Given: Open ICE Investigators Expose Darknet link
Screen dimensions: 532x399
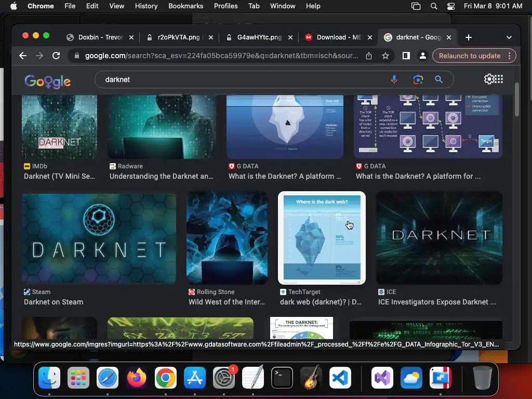Looking at the screenshot, I should tap(437, 302).
